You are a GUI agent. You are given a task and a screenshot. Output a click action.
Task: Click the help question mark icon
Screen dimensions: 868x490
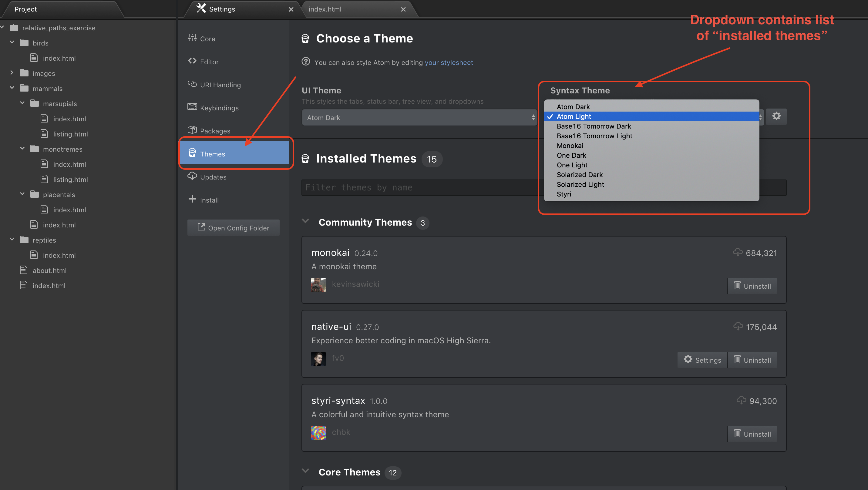click(306, 62)
